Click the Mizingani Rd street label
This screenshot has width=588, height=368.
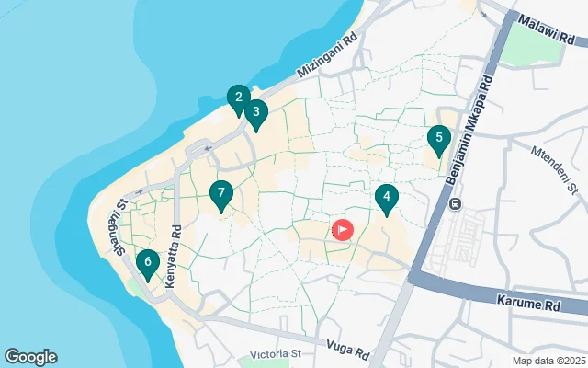tap(327, 55)
